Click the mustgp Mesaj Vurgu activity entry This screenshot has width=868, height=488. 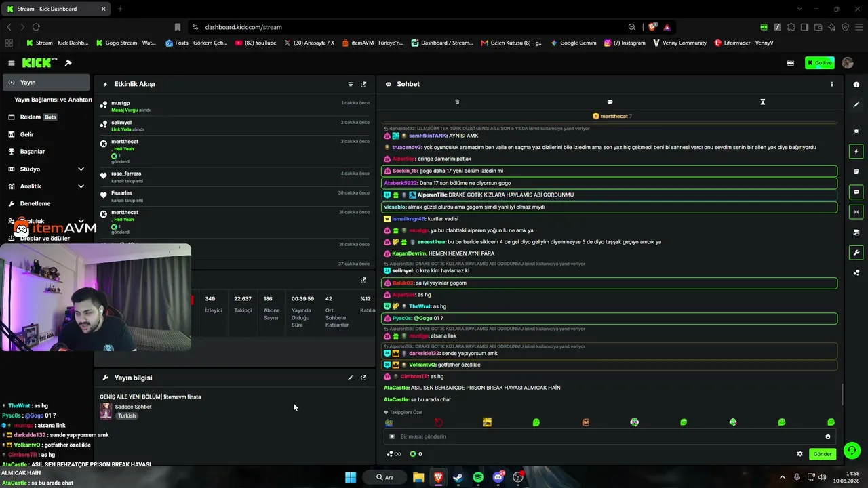click(235, 106)
